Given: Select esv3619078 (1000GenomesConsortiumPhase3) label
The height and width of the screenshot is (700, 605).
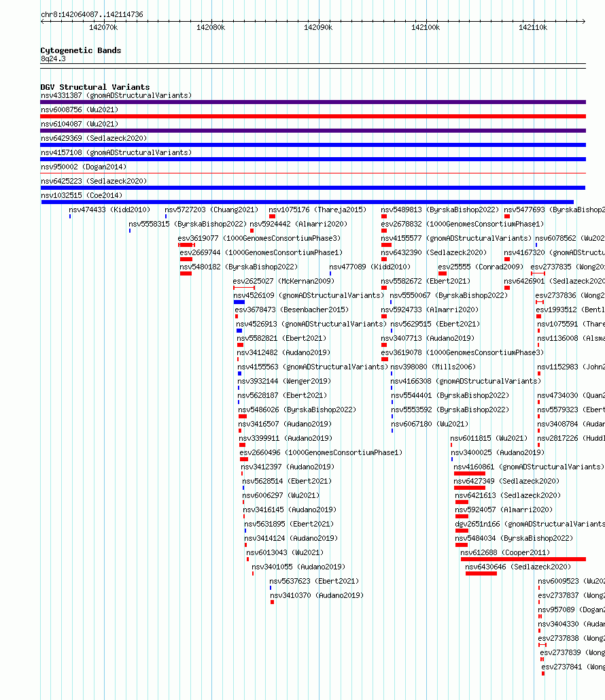Looking at the screenshot, I should coord(462,352).
